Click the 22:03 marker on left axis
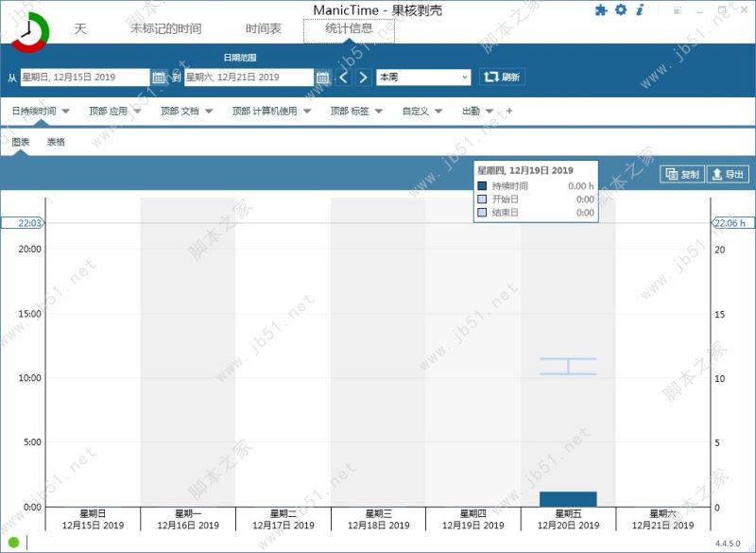The height and width of the screenshot is (553, 756). click(x=23, y=223)
